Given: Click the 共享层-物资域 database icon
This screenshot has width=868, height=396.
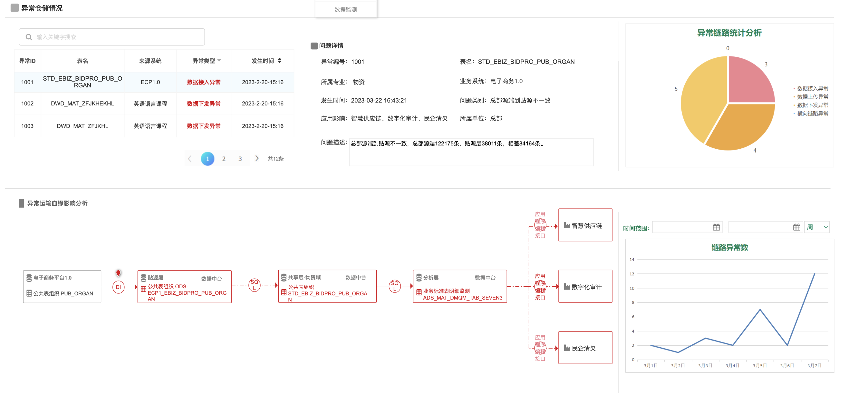Looking at the screenshot, I should tap(284, 278).
